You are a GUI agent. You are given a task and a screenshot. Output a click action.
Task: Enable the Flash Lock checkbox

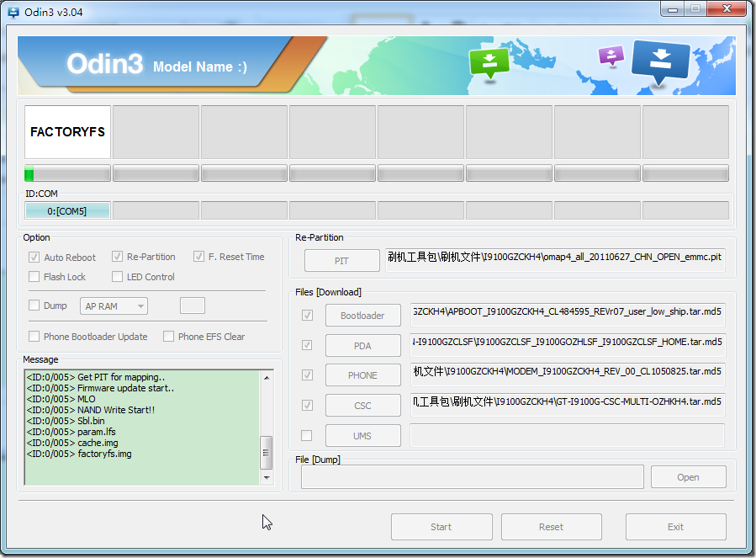(34, 277)
